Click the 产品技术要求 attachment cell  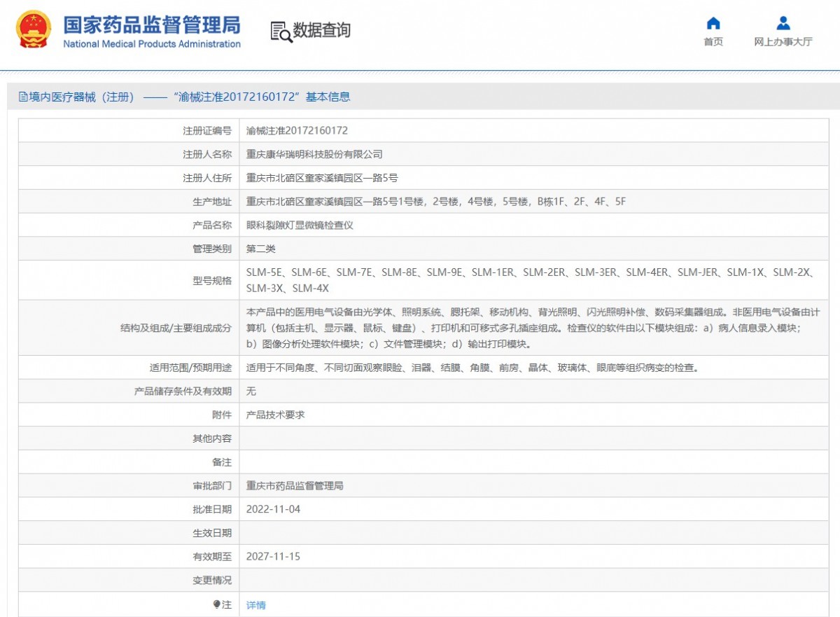tap(275, 415)
